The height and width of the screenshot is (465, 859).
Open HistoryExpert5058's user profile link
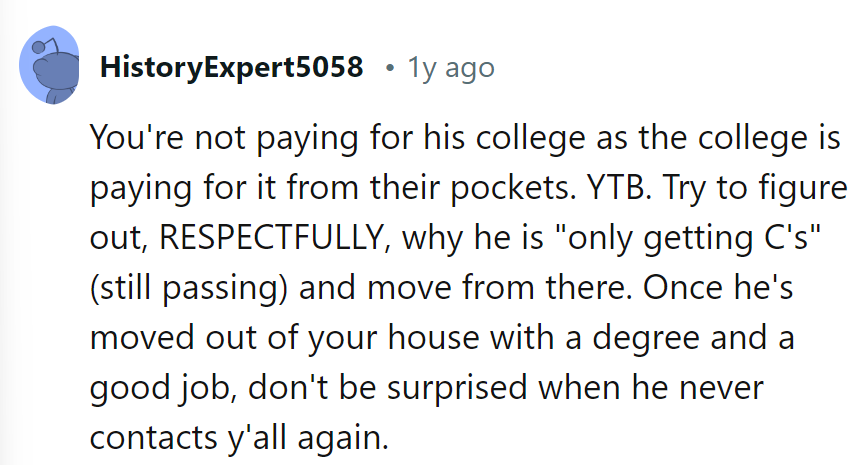point(231,68)
